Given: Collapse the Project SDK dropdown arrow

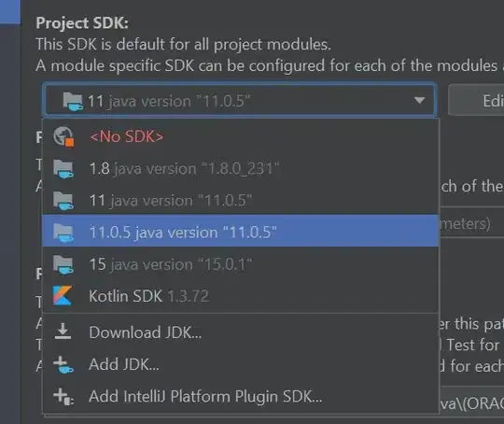Looking at the screenshot, I should [x=419, y=100].
